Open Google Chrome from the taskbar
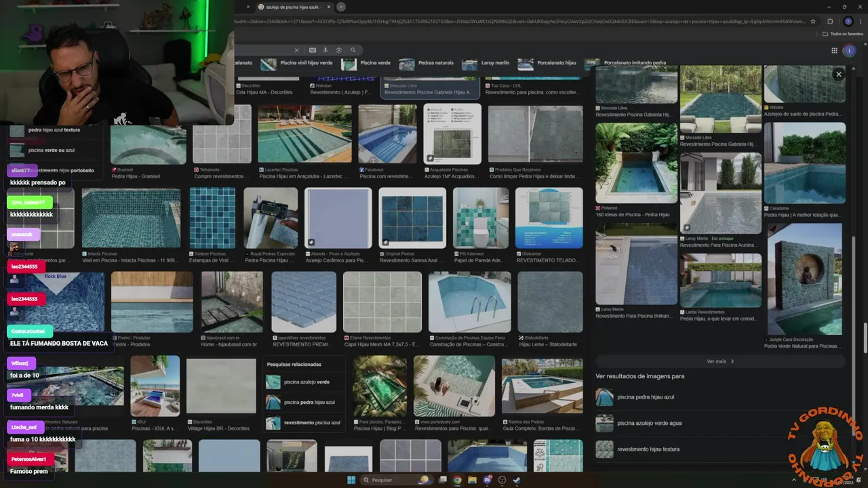Image resolution: width=868 pixels, height=488 pixels. [458, 480]
